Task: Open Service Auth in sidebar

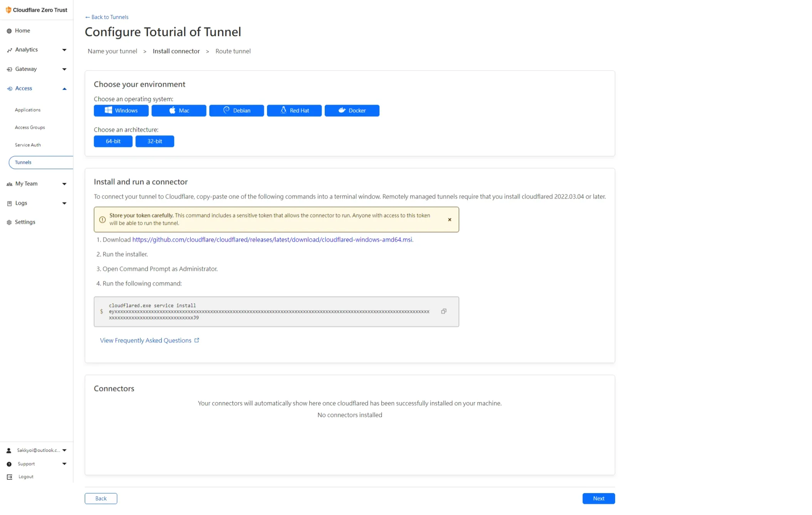Action: click(28, 145)
